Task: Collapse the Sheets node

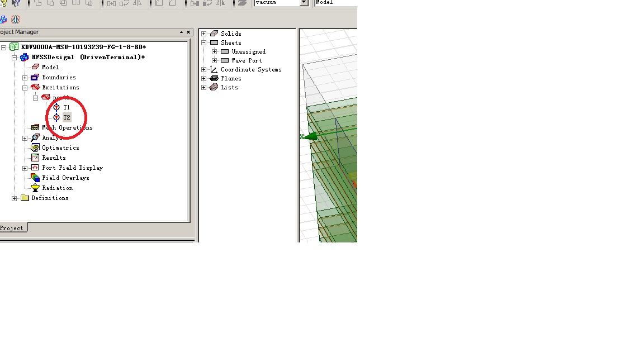Action: [203, 42]
